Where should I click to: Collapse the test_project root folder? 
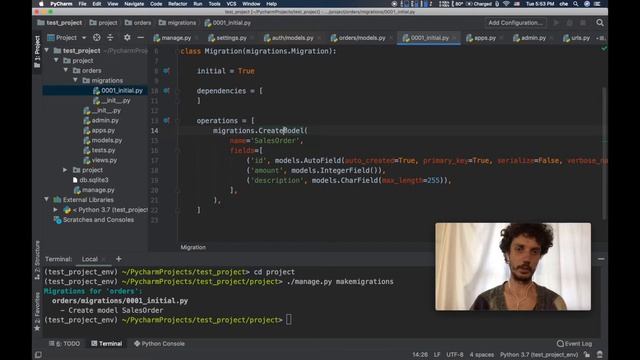[x=47, y=51]
